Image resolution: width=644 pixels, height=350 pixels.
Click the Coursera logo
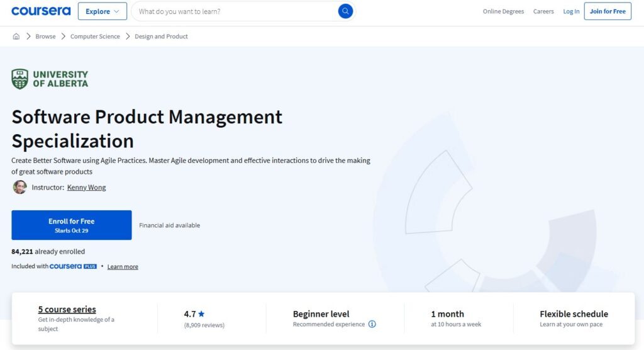pos(41,11)
